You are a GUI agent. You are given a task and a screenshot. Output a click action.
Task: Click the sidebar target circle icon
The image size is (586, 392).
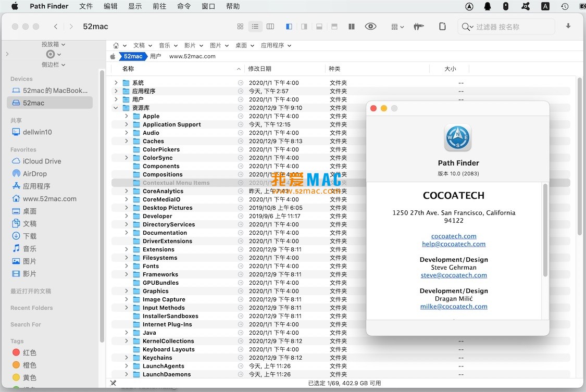tap(51, 55)
